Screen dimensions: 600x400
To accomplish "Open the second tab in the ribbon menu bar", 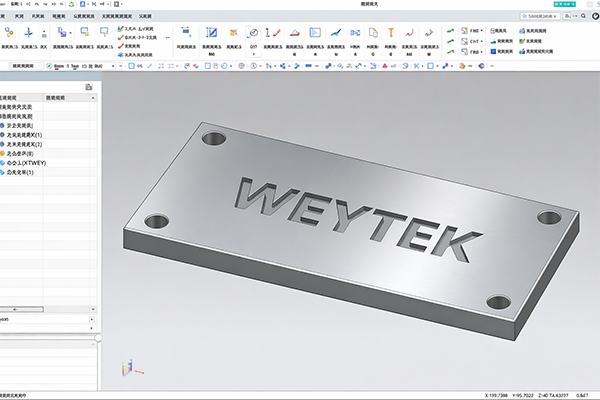I will [19, 16].
